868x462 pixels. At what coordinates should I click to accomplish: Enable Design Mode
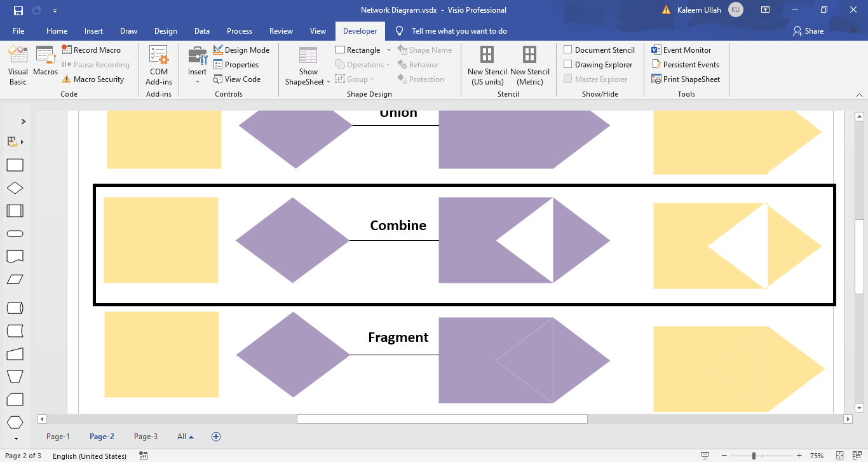tap(241, 50)
